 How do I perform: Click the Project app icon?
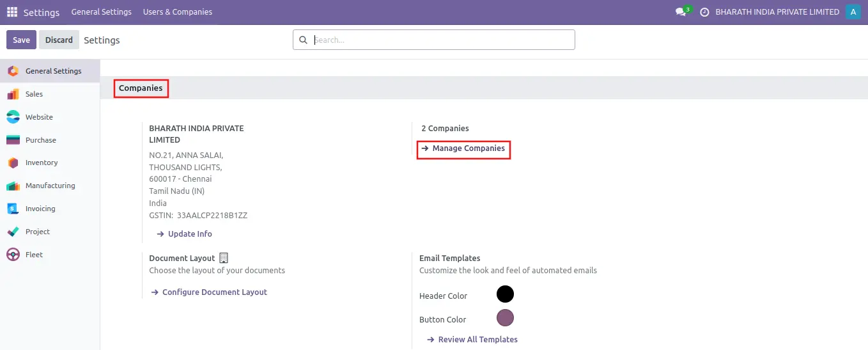pyautogui.click(x=13, y=232)
